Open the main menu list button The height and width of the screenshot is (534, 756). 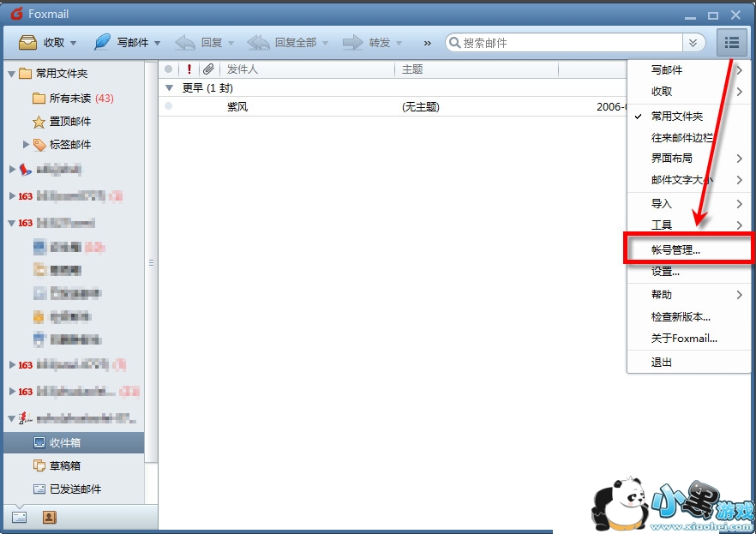pos(732,42)
